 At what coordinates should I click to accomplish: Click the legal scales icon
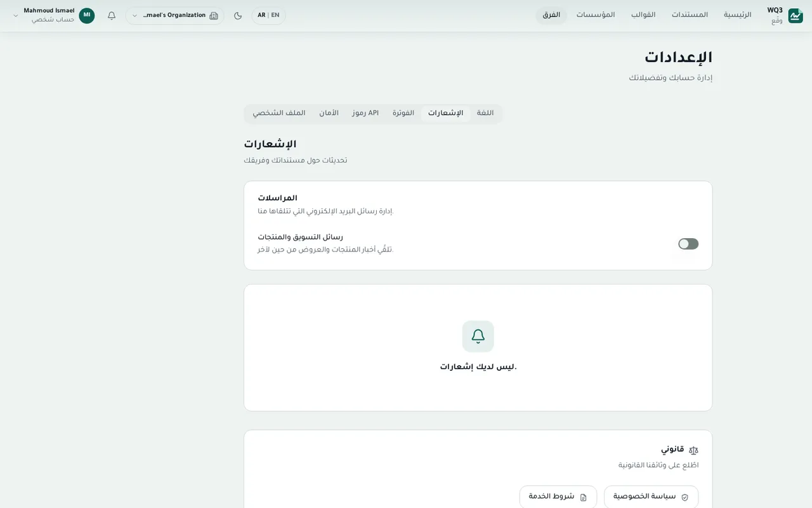tap(693, 450)
